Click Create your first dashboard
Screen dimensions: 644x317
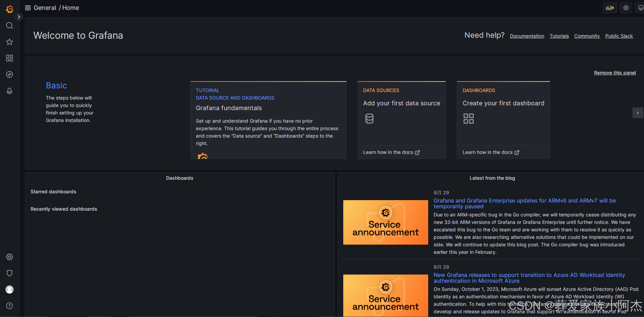(503, 103)
